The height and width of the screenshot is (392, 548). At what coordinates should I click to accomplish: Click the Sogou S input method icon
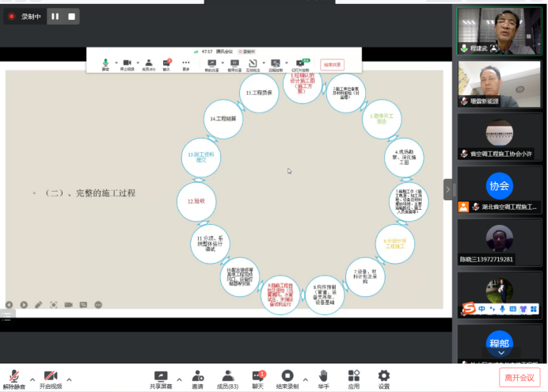tap(469, 309)
